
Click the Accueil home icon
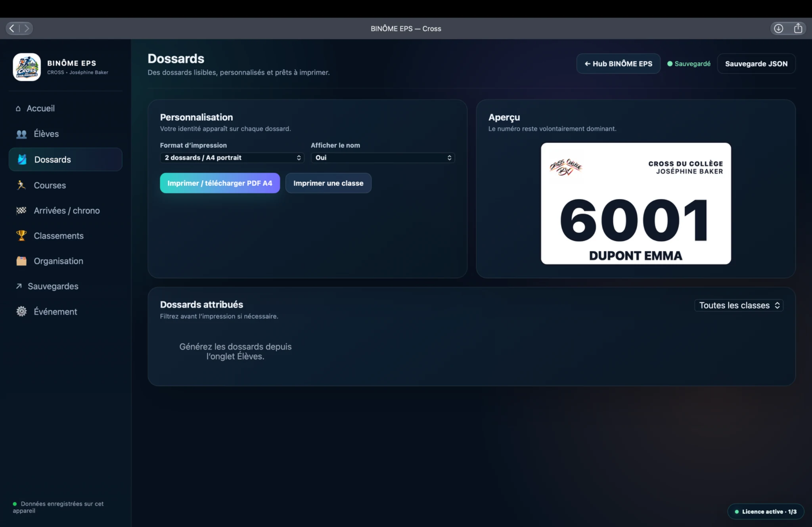click(x=18, y=109)
